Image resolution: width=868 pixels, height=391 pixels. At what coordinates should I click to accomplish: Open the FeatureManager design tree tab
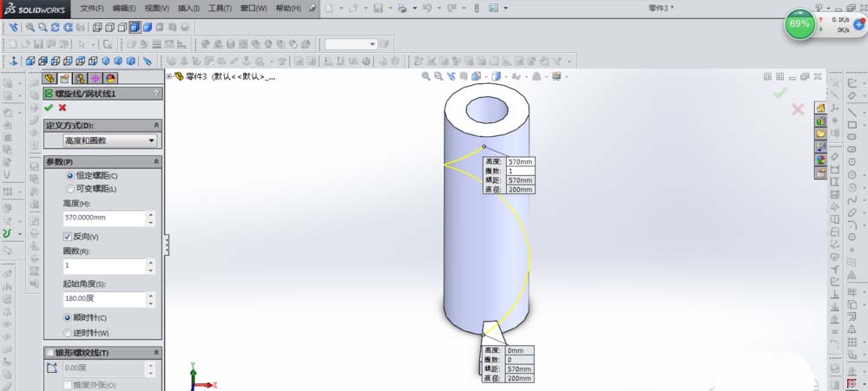click(x=49, y=79)
